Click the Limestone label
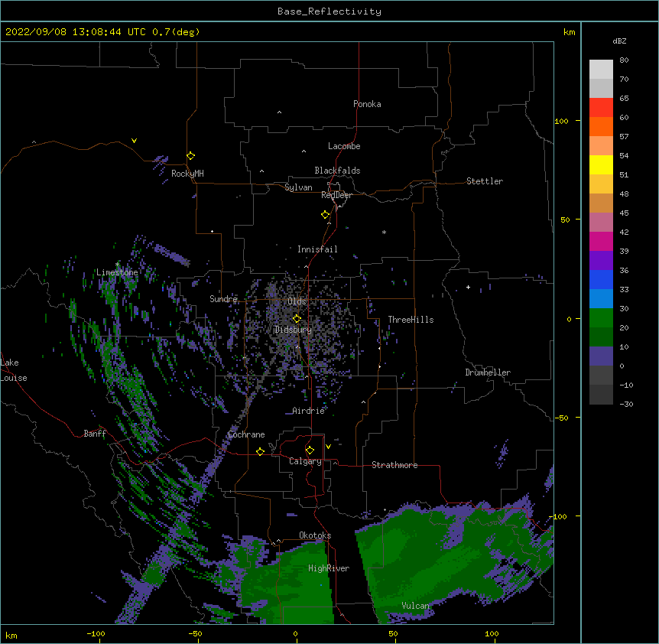659x644 pixels. point(117,272)
